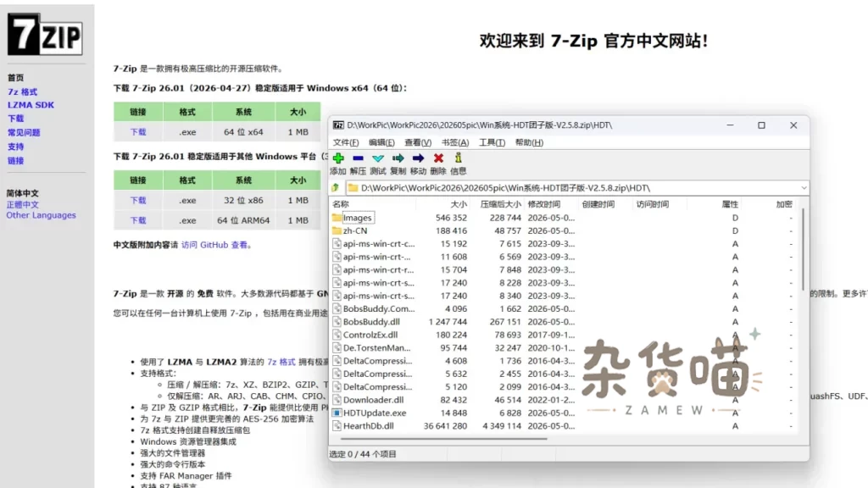Select the zh-CN folder icon
The width and height of the screenshot is (868, 488).
(337, 230)
